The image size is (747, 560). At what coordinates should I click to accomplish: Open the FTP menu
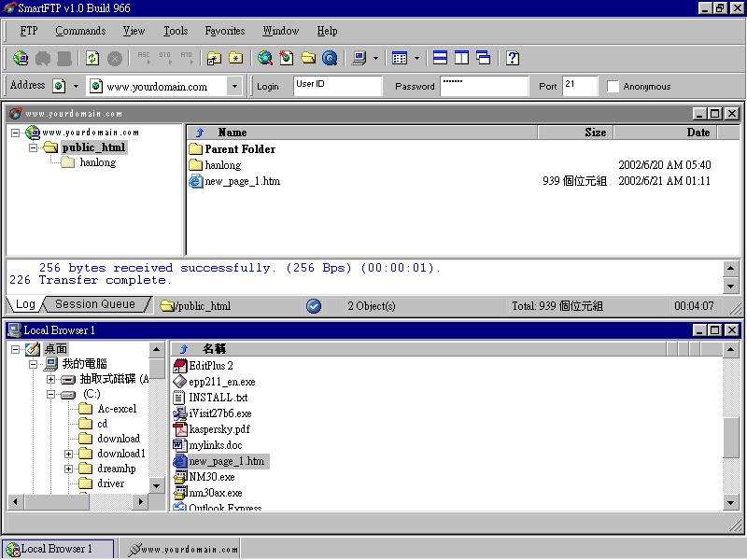coord(29,31)
